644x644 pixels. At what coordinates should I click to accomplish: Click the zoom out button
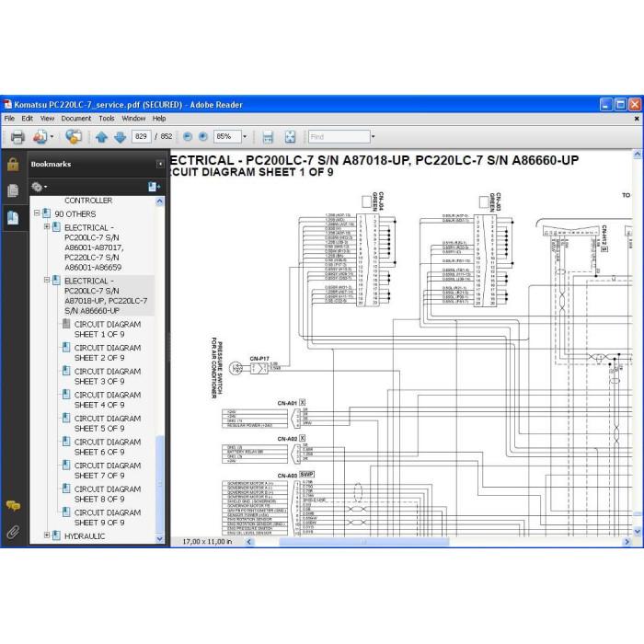(x=188, y=137)
